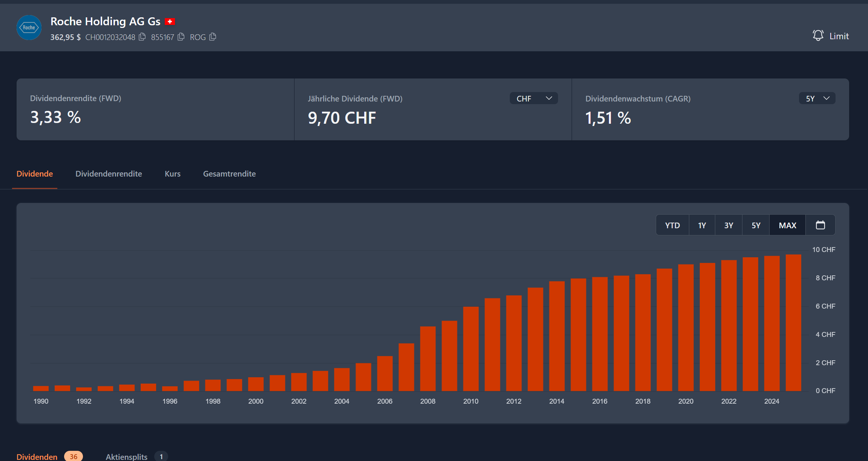The width and height of the screenshot is (868, 461).
Task: Click the Swiss flag icon
Action: tap(170, 22)
